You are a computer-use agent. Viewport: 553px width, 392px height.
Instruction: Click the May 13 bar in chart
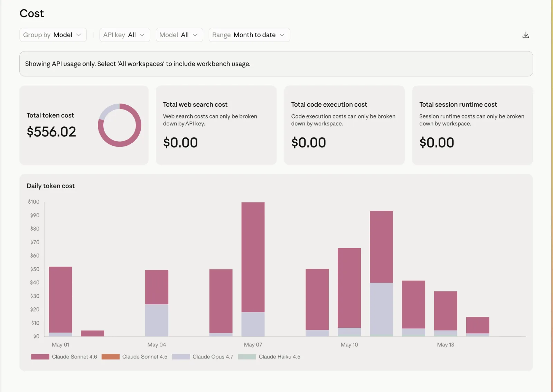(x=446, y=314)
